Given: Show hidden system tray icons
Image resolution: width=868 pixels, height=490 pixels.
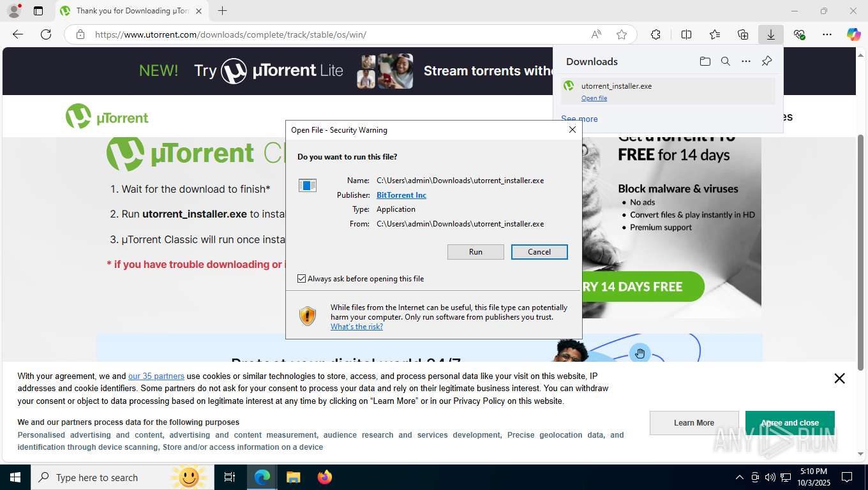Looking at the screenshot, I should 740,477.
